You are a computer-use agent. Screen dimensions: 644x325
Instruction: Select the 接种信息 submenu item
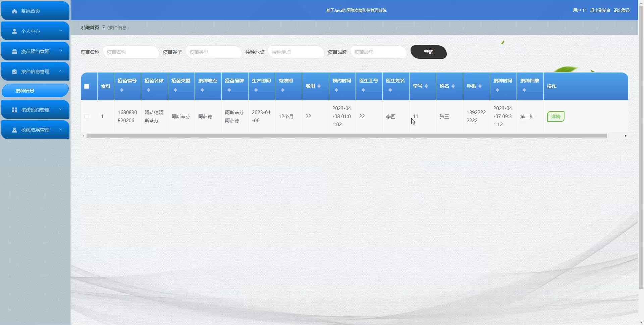35,91
